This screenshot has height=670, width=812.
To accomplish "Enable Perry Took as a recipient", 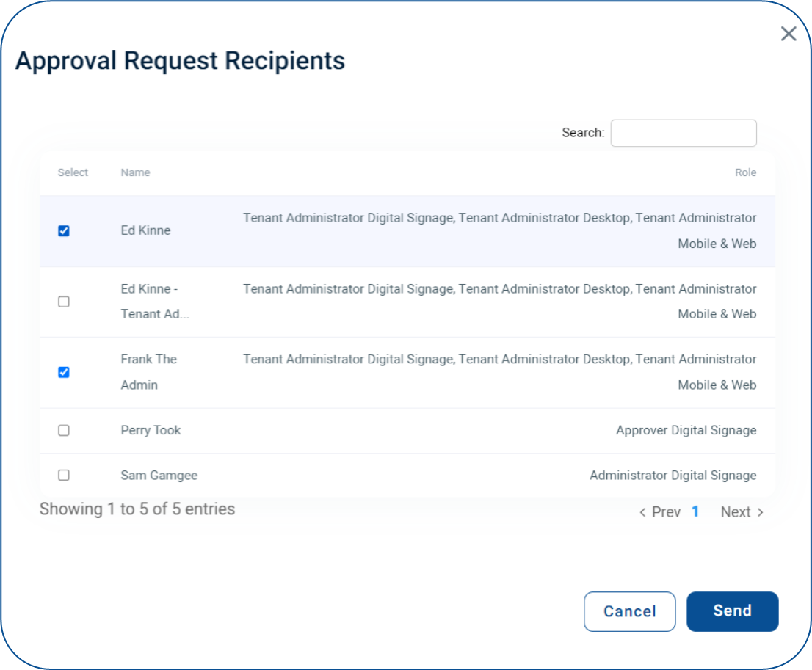I will point(63,431).
